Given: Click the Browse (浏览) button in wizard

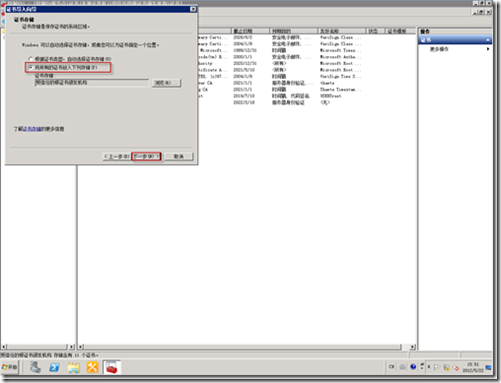Looking at the screenshot, I should 166,82.
